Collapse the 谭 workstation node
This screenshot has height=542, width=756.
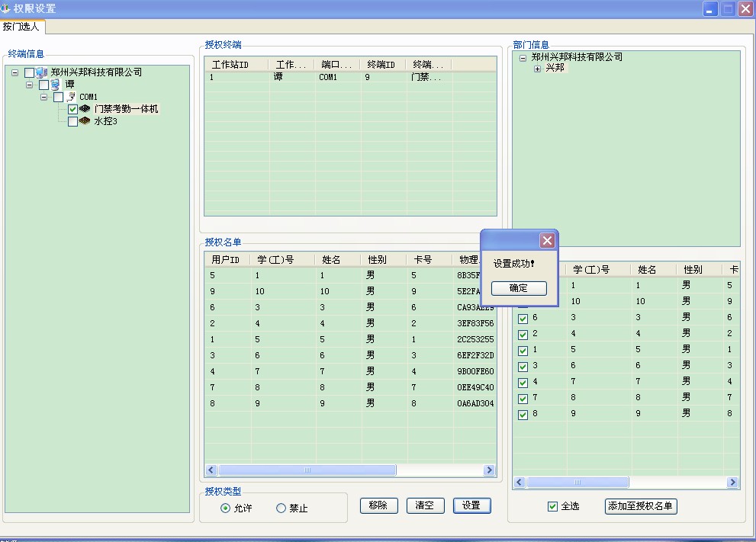[x=30, y=85]
